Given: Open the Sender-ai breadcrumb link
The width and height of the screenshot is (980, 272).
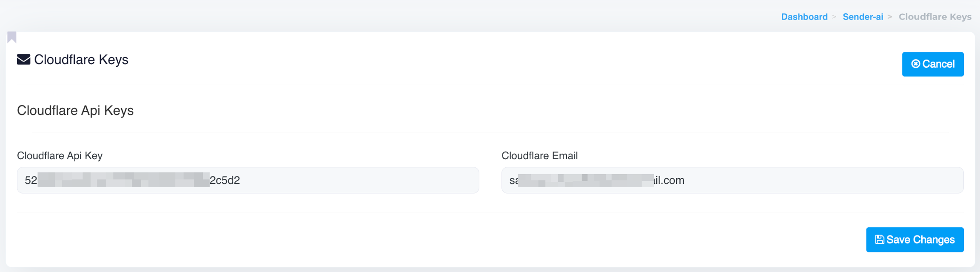Looking at the screenshot, I should 863,17.
